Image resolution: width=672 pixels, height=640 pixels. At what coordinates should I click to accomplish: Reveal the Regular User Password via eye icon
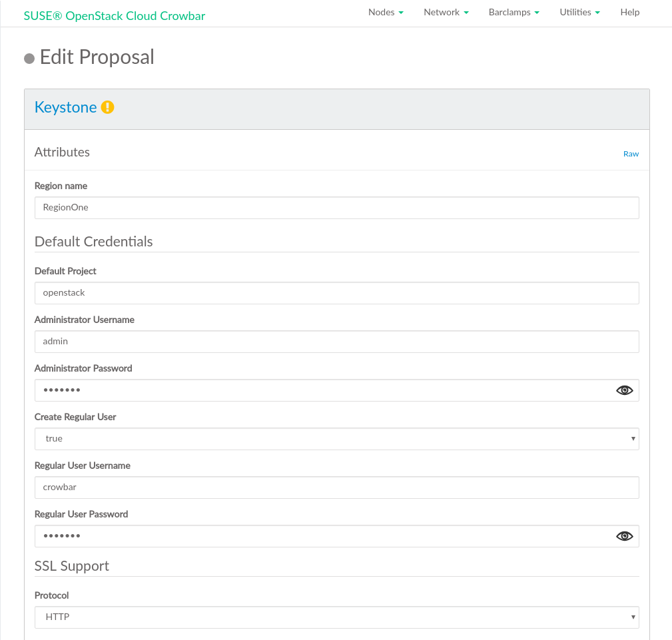click(x=624, y=536)
